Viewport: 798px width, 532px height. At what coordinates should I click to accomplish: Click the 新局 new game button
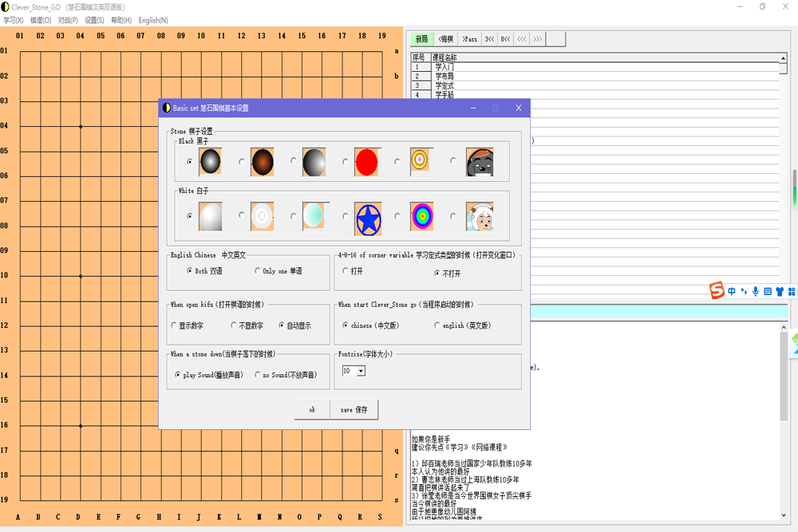[x=421, y=39]
